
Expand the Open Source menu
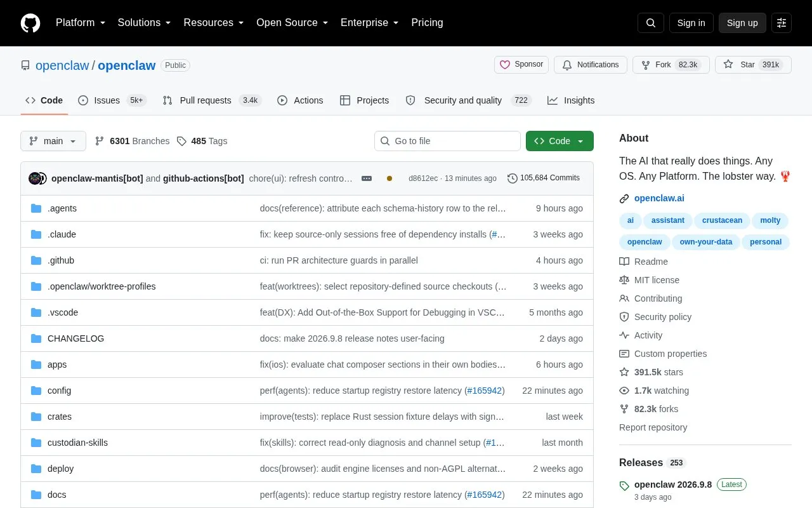(292, 23)
